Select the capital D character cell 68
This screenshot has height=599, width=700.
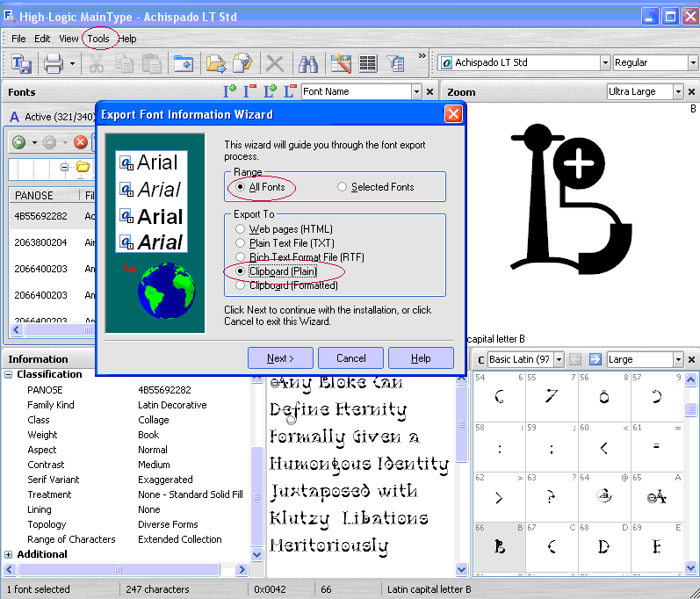[604, 547]
